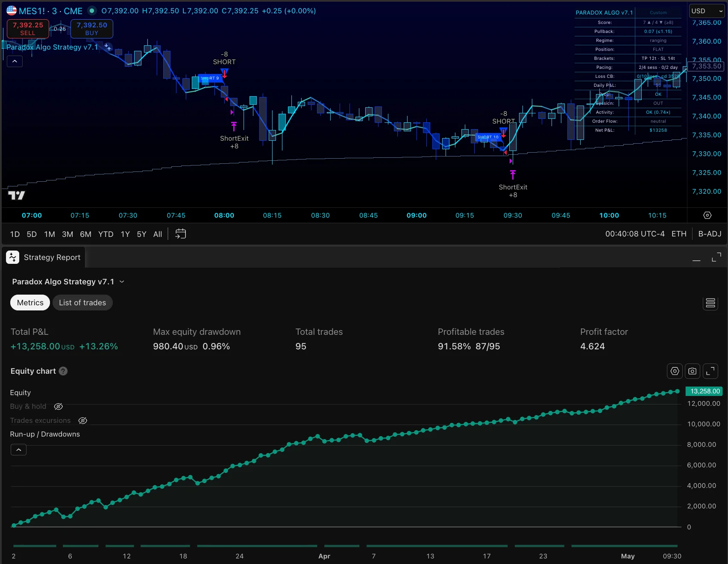Click the 7,353.50 price axis label
Image resolution: width=728 pixels, height=564 pixels.
click(x=707, y=66)
